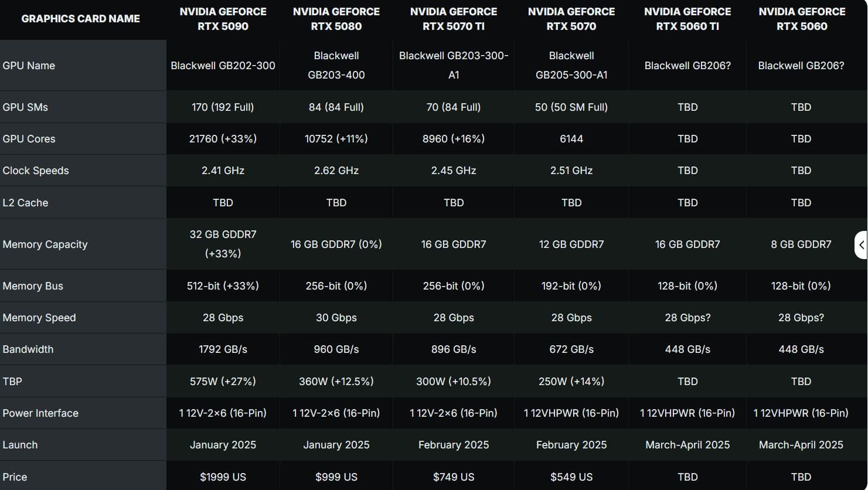
Task: Click the Blackwell GB203-300-A1 cell
Action: click(454, 65)
